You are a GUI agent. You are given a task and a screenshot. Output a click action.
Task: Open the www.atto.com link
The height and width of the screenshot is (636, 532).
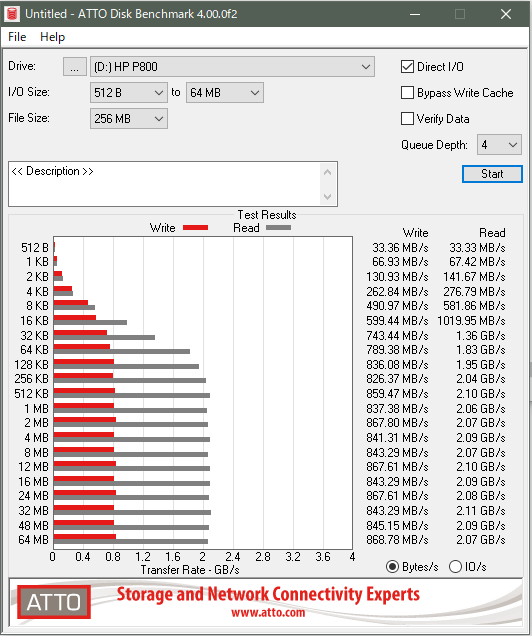coord(268,612)
